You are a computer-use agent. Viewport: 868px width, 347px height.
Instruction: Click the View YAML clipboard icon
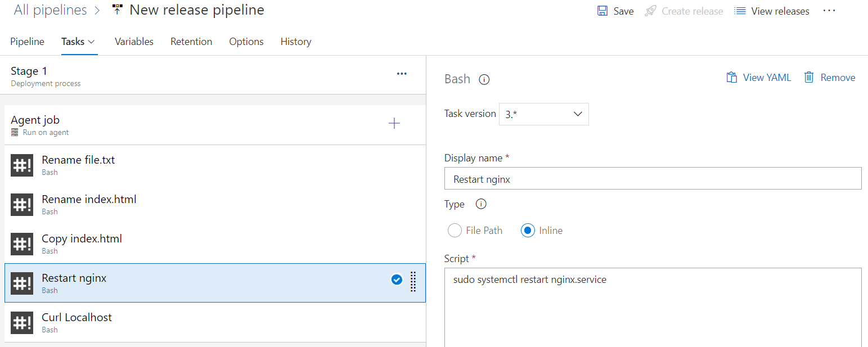point(732,78)
